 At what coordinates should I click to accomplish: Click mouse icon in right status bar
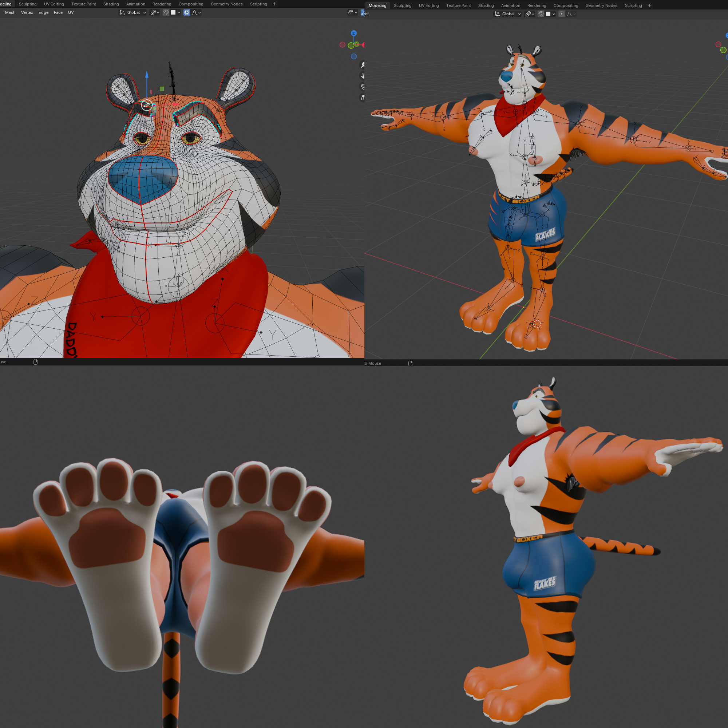point(410,364)
